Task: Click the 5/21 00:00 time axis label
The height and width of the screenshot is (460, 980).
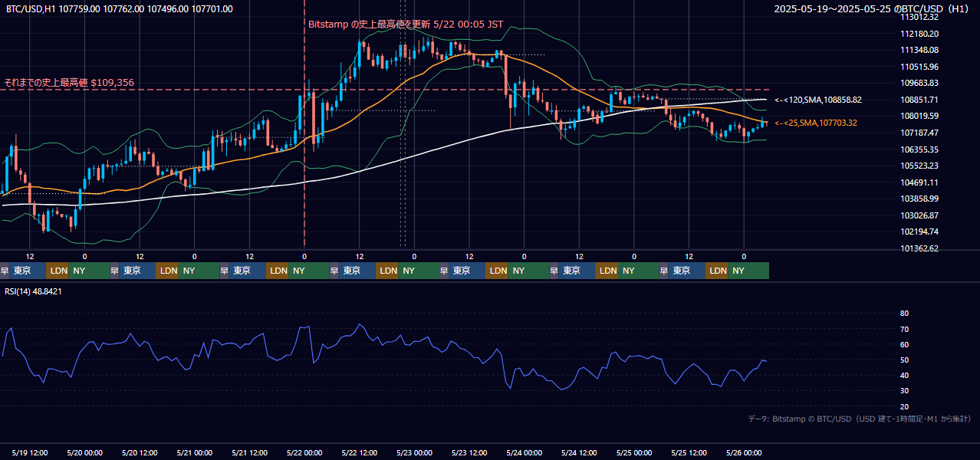Action: click(195, 453)
